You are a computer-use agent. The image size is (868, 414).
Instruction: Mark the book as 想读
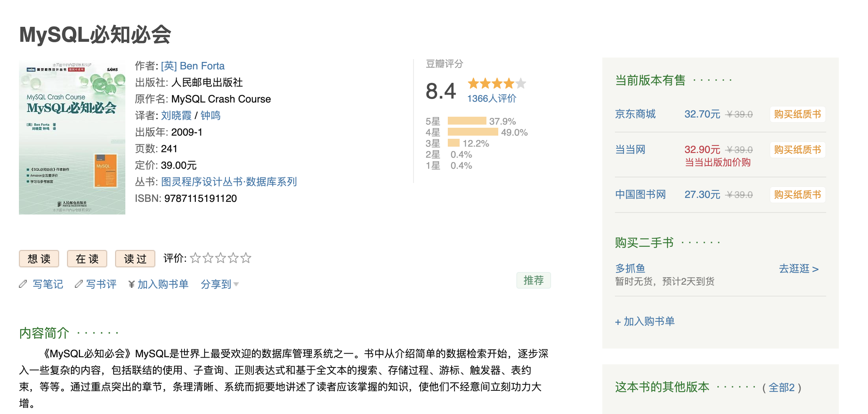(x=39, y=259)
